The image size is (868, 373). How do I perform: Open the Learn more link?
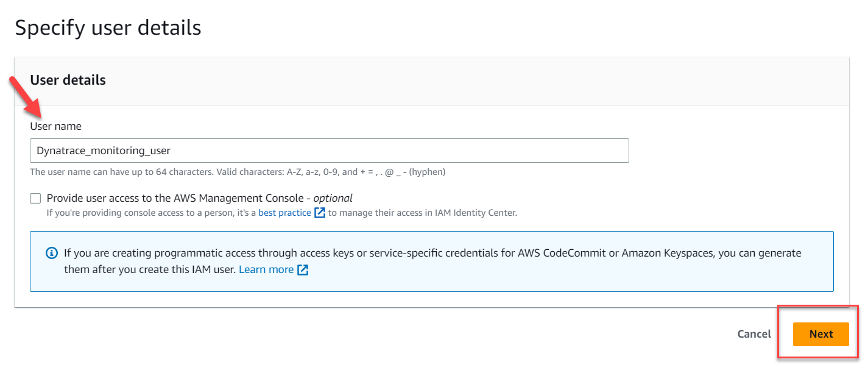[x=266, y=269]
